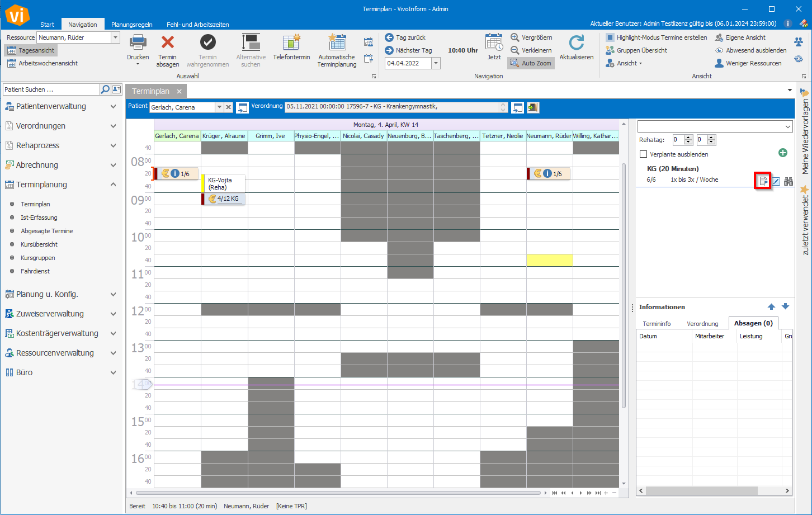Toggle Highlight-Modus Termine erstellen
This screenshot has height=515, width=812.
tap(656, 37)
